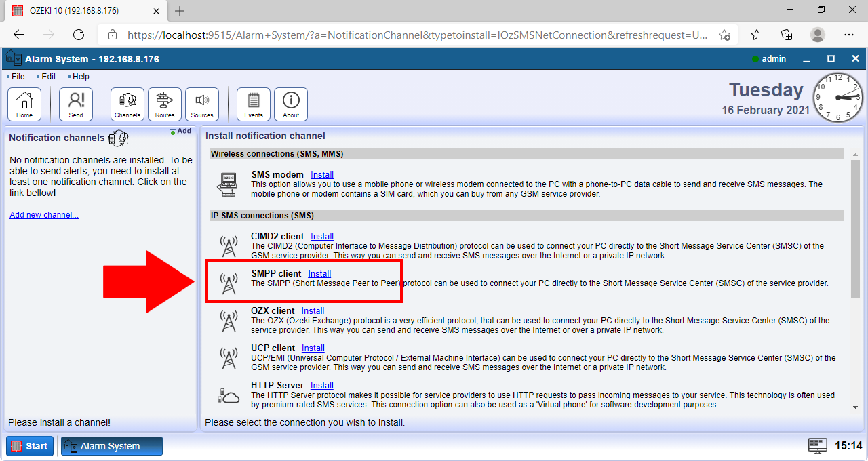Open Sources from the toolbar
The image size is (868, 461).
tap(202, 104)
